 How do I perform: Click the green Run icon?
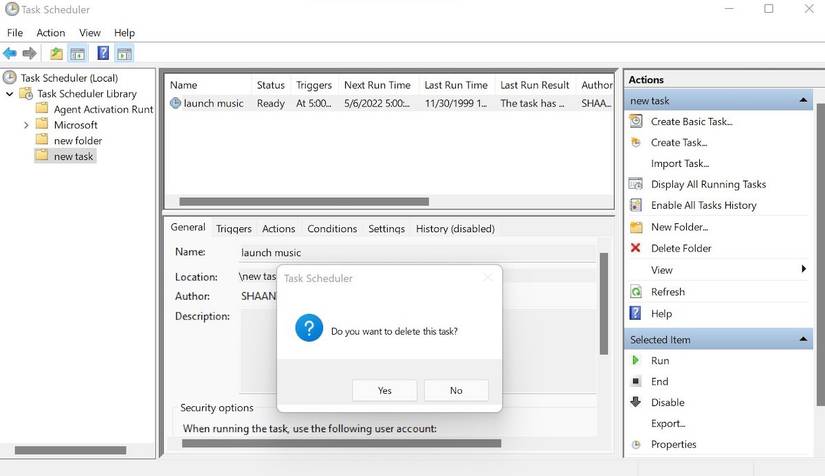pyautogui.click(x=635, y=360)
